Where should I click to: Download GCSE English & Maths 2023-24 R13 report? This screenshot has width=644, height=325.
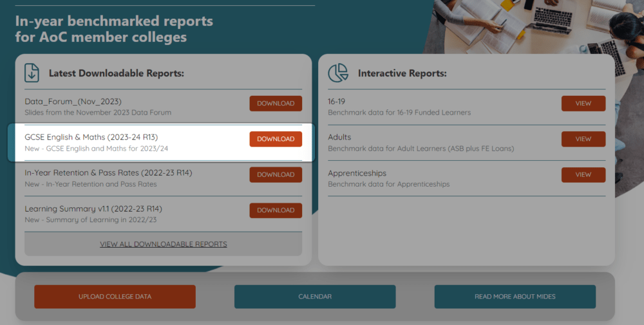click(x=276, y=139)
